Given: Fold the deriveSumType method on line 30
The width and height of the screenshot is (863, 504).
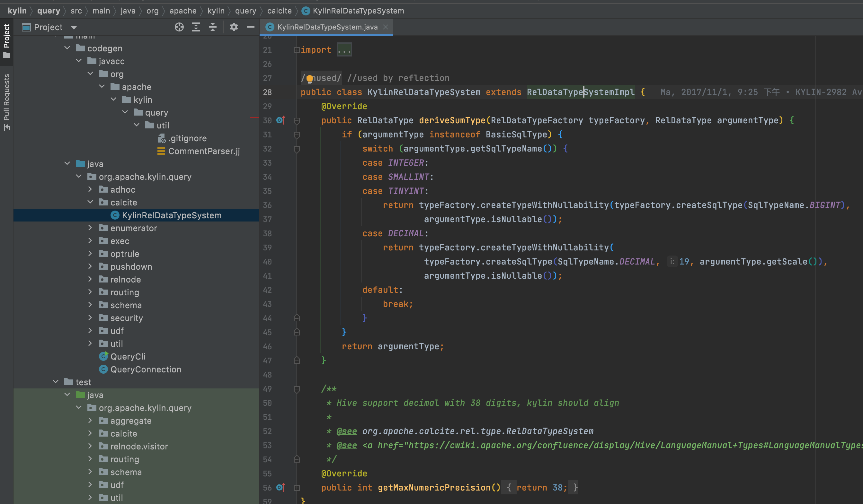Looking at the screenshot, I should (x=297, y=120).
